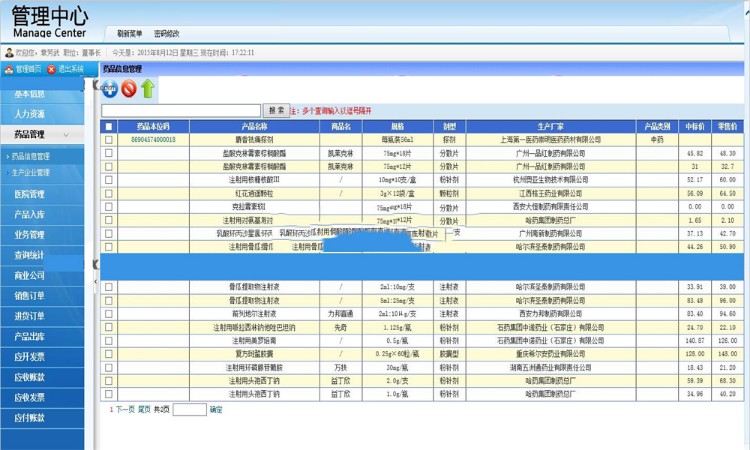Click the page number input box
The image size is (750, 450).
click(189, 409)
